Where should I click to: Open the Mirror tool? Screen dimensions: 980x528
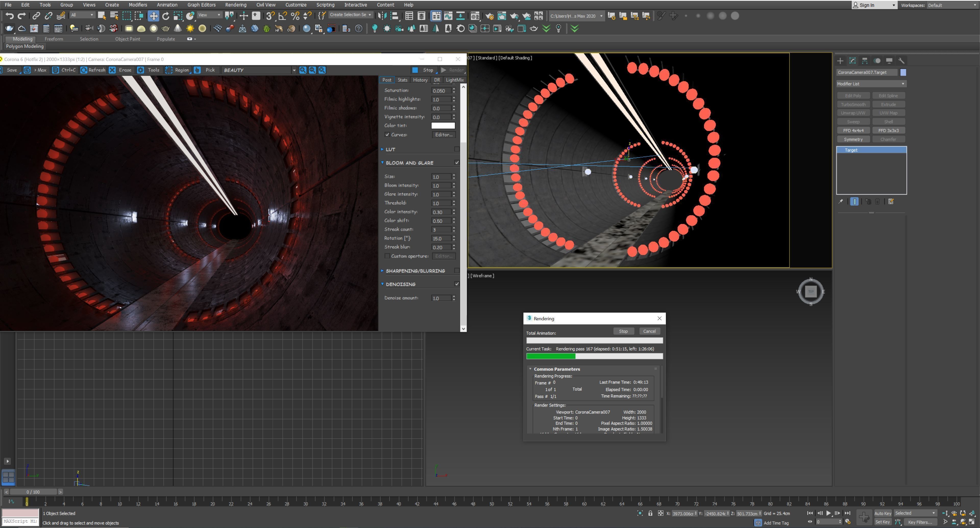pos(382,16)
